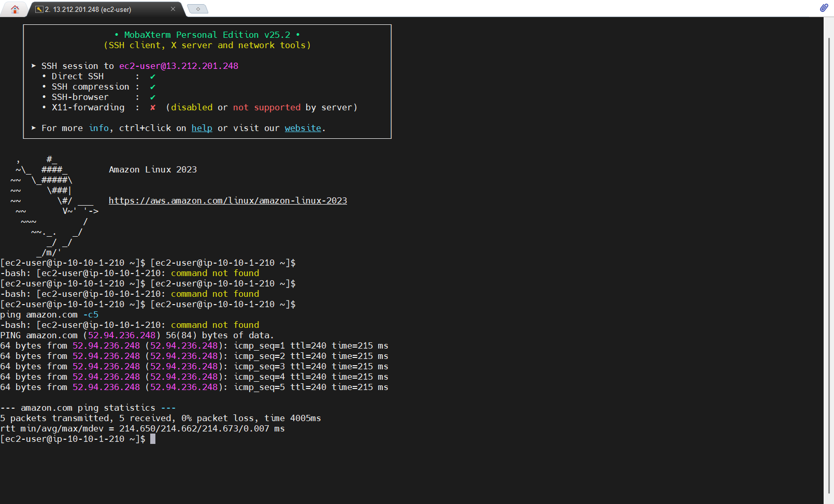Image resolution: width=834 pixels, height=504 pixels.
Task: Click the red X beside X11-forwarding
Action: pos(152,107)
